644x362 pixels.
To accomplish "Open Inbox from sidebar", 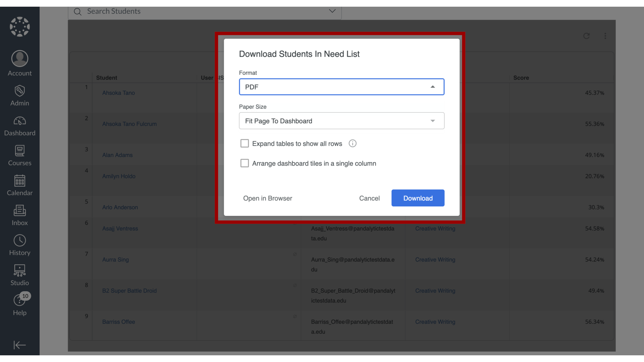I will click(x=19, y=215).
